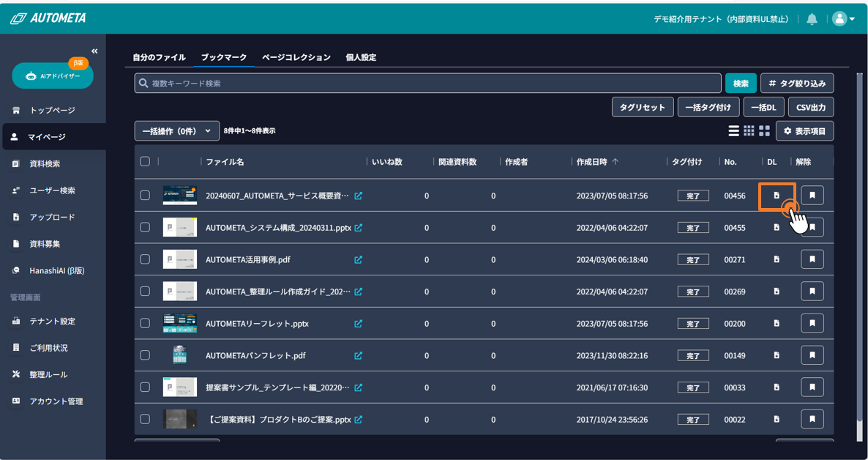Download file No. 00149
Viewport: 868px width, 460px height.
777,355
